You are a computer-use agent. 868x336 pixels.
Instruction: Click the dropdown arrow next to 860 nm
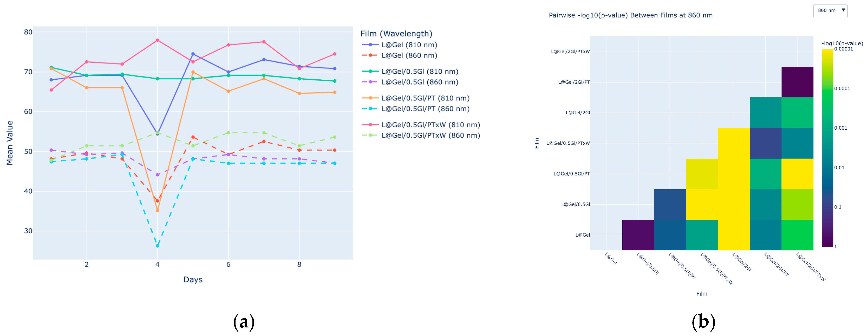tap(843, 10)
